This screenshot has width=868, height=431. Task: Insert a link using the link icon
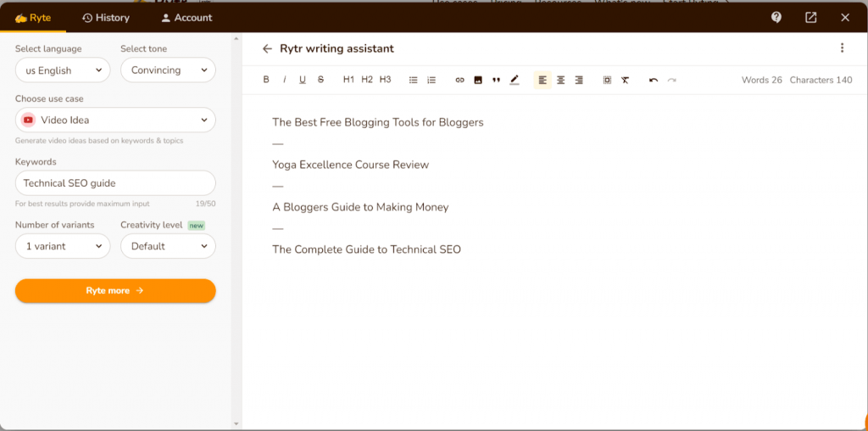click(460, 80)
